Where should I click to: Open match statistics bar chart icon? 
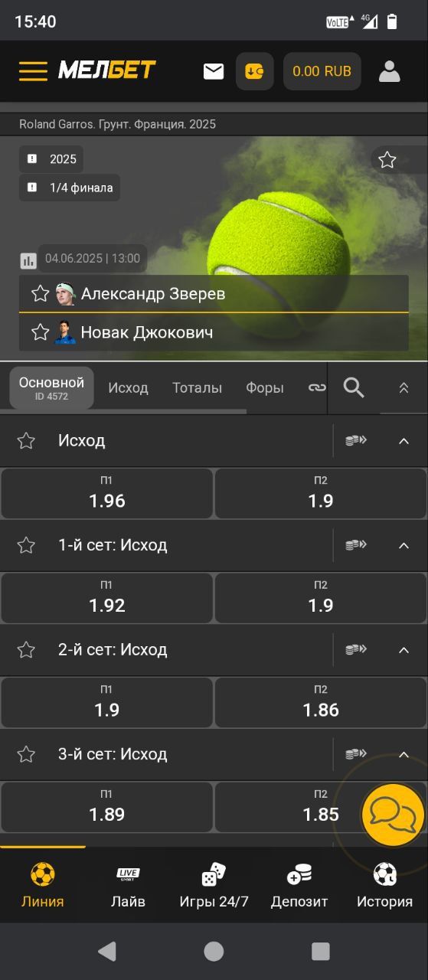point(28,261)
